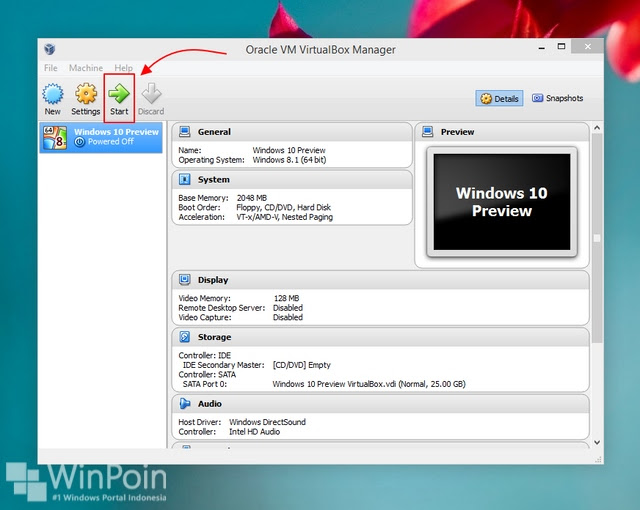Click the Controller: IDE label

[x=204, y=355]
